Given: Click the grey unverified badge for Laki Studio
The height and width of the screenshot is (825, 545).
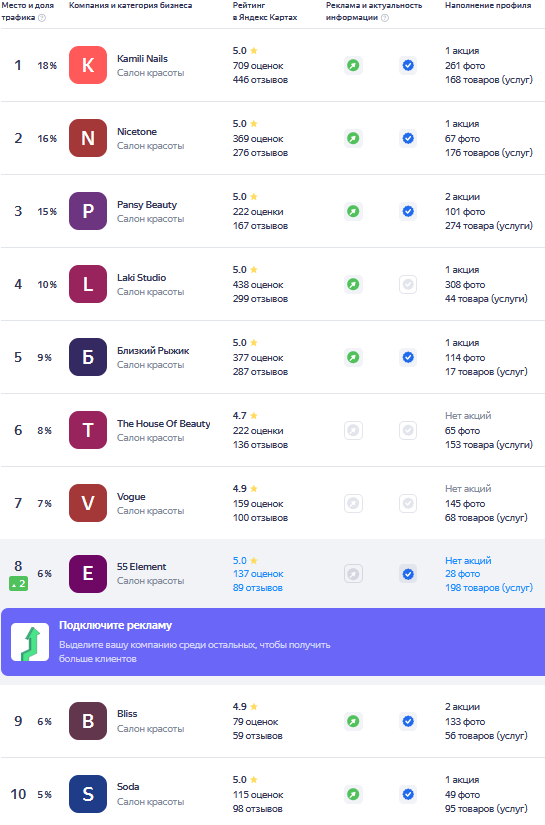Looking at the screenshot, I should (x=408, y=285).
